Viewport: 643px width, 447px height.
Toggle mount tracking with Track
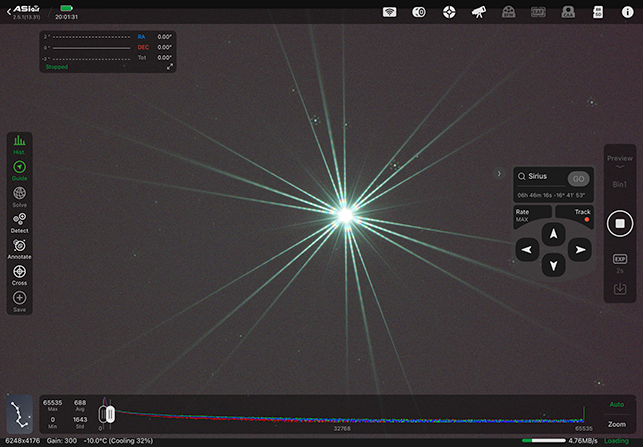(583, 215)
